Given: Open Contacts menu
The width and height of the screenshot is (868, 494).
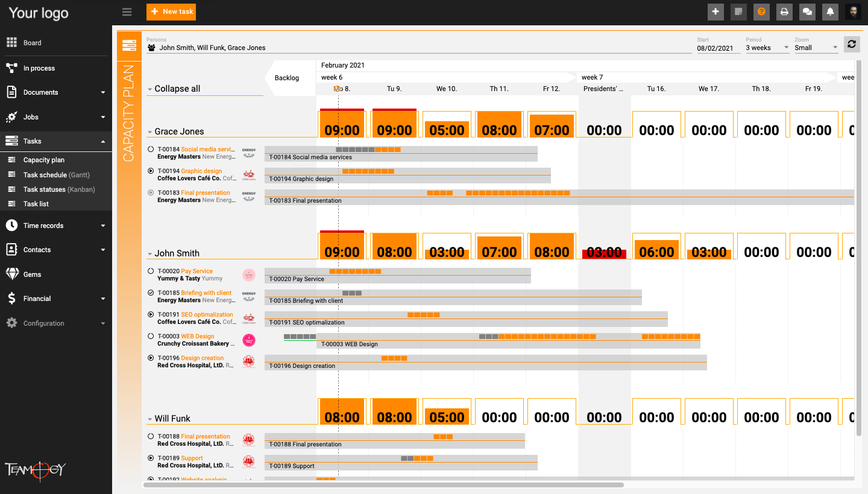Looking at the screenshot, I should [56, 250].
